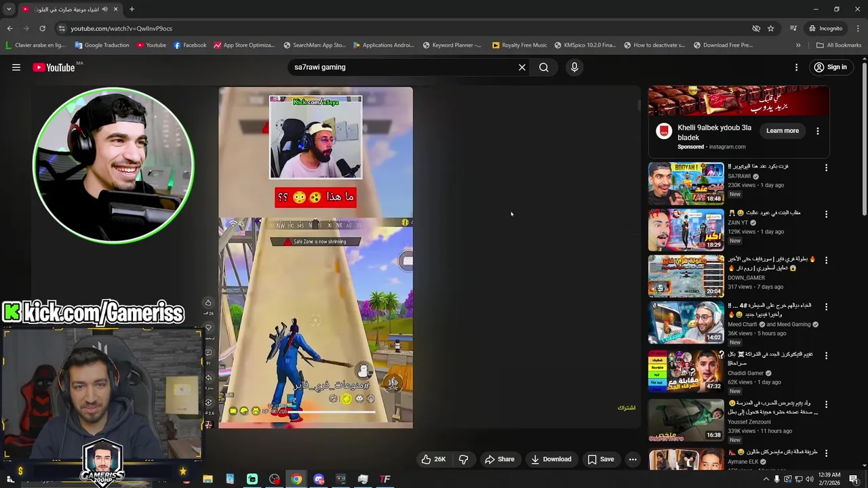
Task: Open Chrome's three-dot menu
Action: [859, 28]
